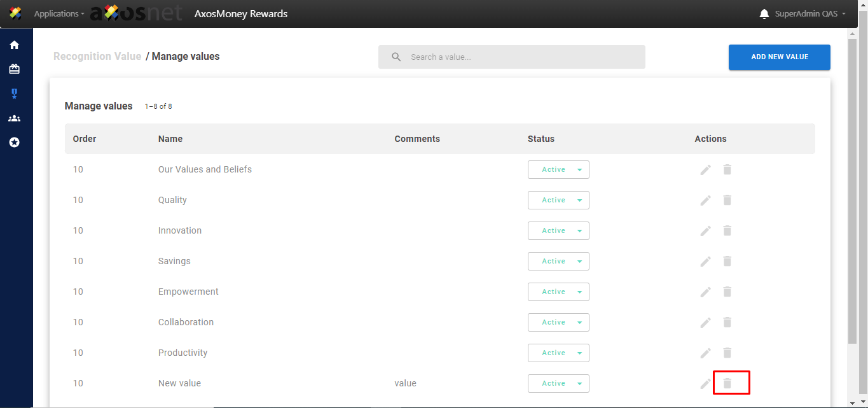Delete the New value row
Viewport: 868px width, 408px height.
point(727,383)
